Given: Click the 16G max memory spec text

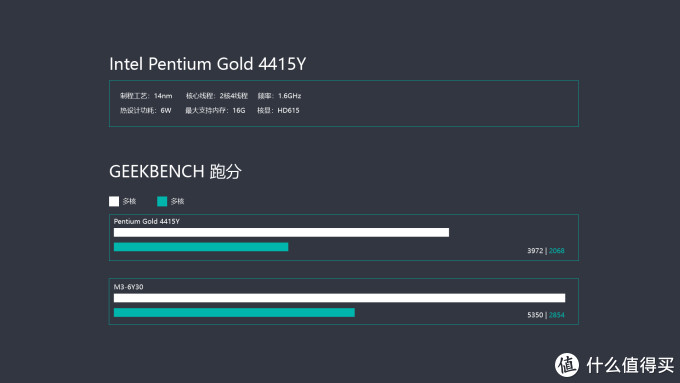Looking at the screenshot, I should tap(239, 111).
